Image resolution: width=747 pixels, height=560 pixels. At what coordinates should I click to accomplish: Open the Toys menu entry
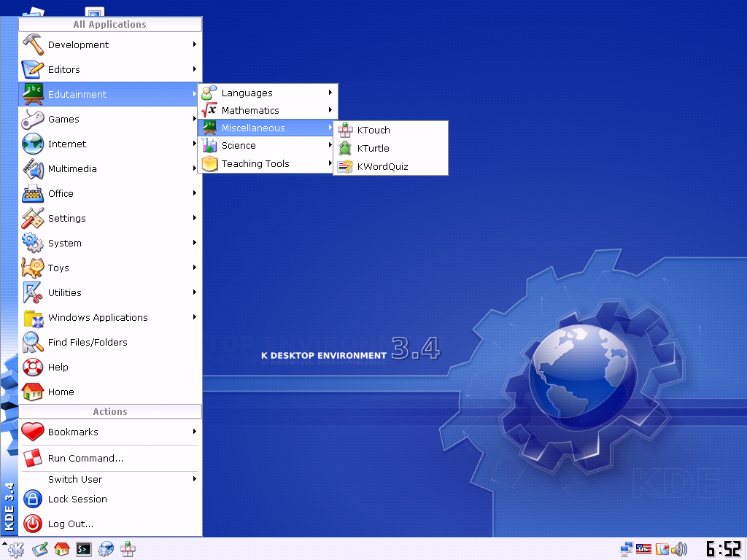(x=110, y=268)
